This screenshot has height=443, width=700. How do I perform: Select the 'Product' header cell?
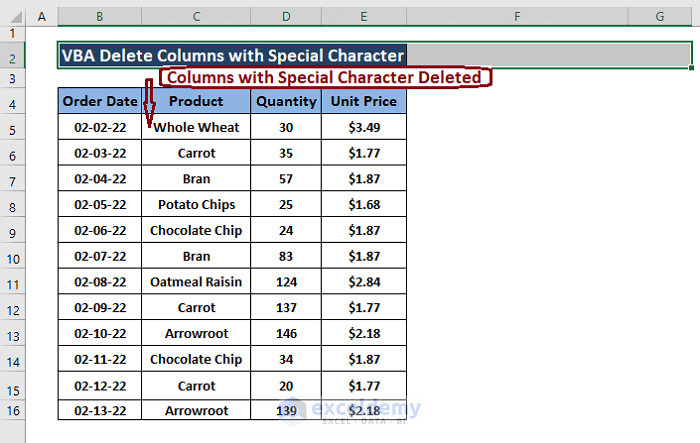click(x=196, y=101)
